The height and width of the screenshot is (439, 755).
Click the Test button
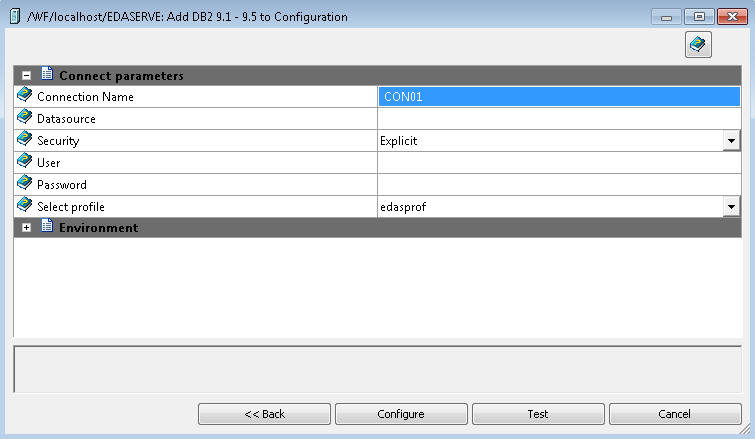tap(538, 414)
